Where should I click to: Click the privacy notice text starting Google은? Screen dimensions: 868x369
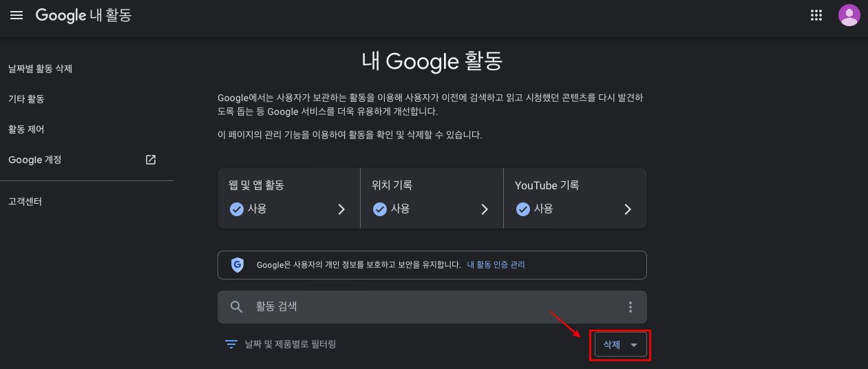pos(359,264)
